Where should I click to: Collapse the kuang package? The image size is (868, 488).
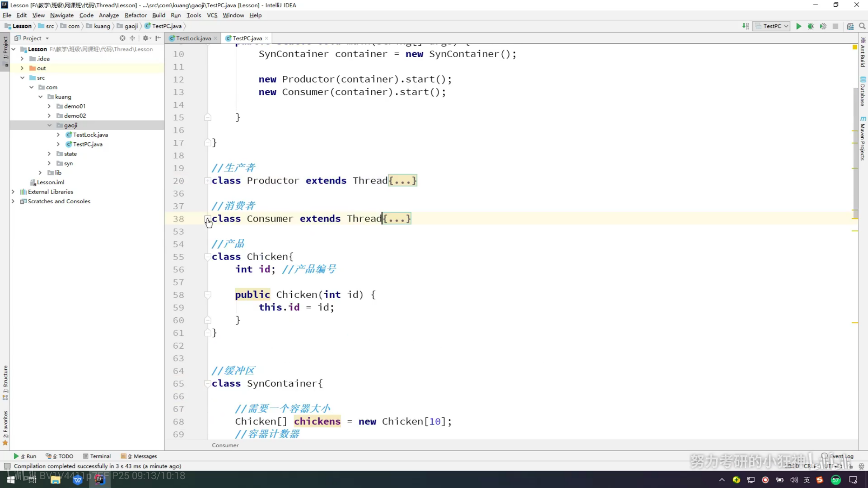(x=40, y=97)
